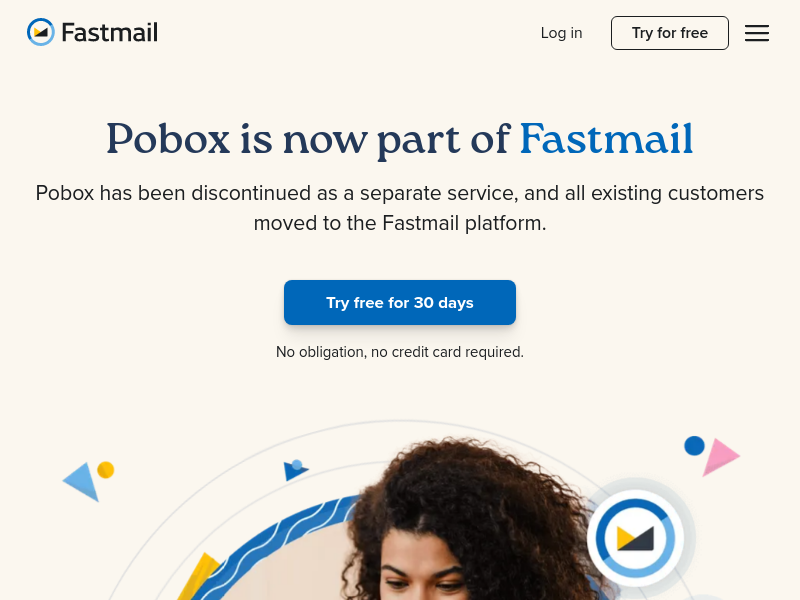Click the outlined Try for free button
Image resolution: width=800 pixels, height=600 pixels.
(670, 33)
